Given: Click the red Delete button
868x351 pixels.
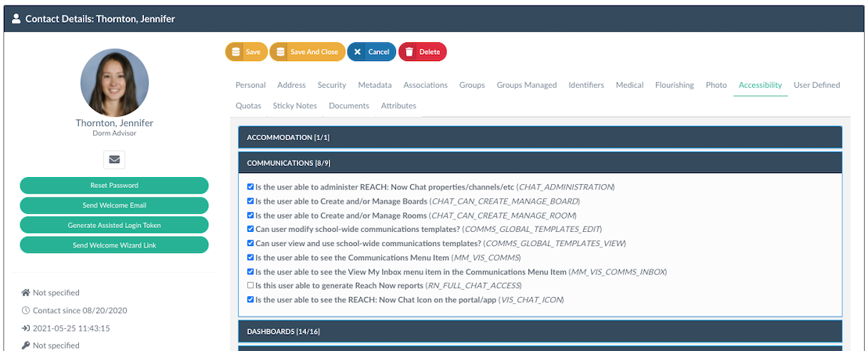Looking at the screenshot, I should pyautogui.click(x=423, y=52).
